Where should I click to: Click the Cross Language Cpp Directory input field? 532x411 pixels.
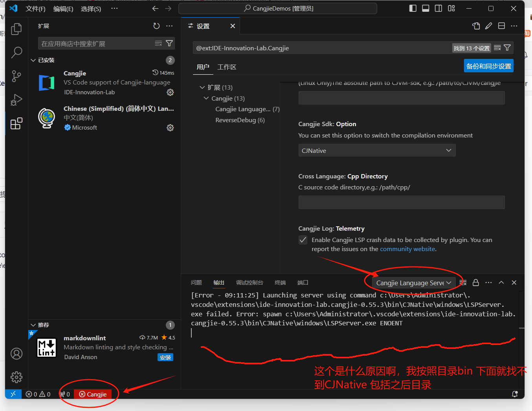pyautogui.click(x=401, y=202)
